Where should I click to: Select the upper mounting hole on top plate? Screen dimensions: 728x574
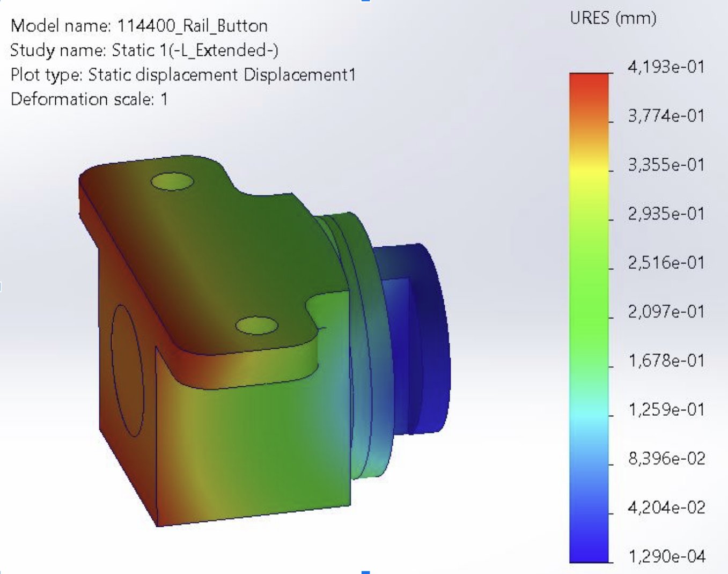pos(172,181)
